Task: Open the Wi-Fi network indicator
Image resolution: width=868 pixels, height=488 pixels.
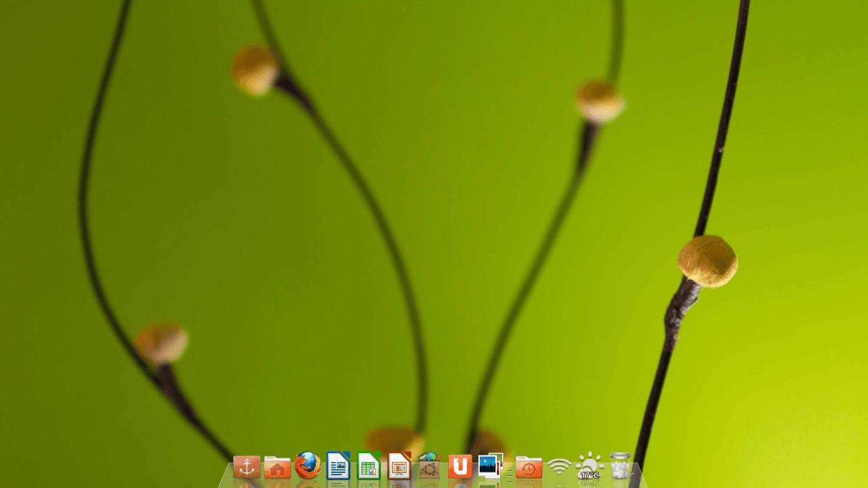Action: pos(559,467)
